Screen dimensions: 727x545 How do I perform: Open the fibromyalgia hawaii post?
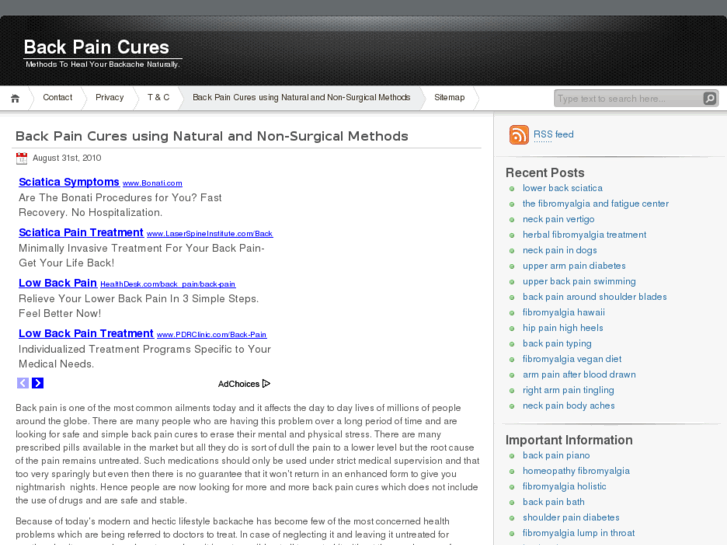(x=564, y=313)
